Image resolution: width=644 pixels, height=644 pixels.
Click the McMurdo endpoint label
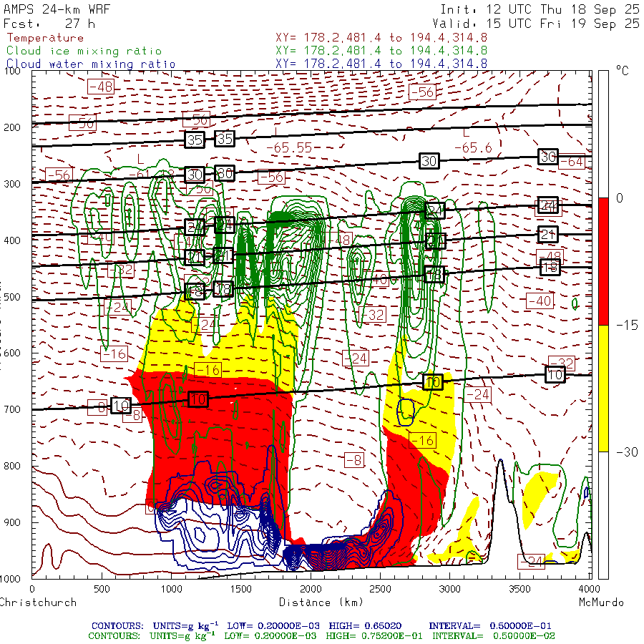601,602
